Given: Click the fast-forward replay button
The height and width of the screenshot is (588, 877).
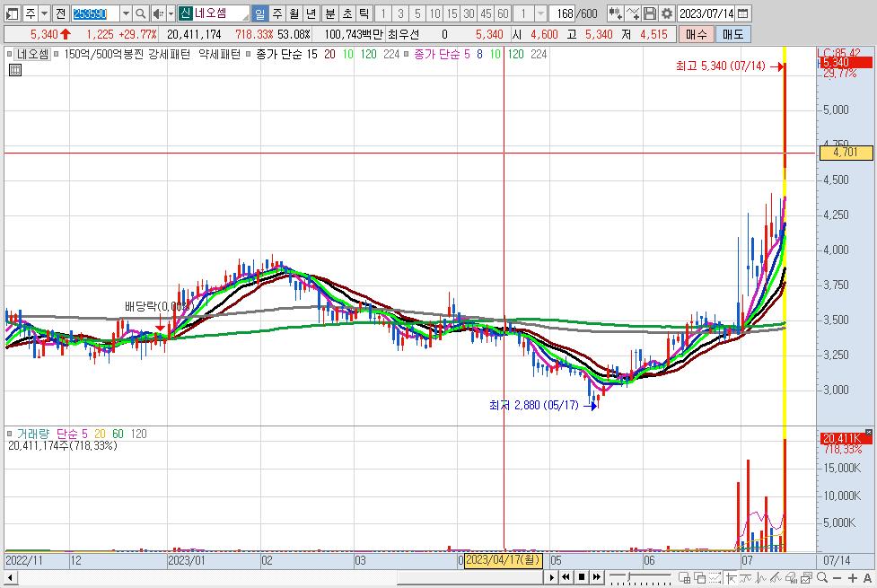Looking at the screenshot, I should (x=597, y=577).
